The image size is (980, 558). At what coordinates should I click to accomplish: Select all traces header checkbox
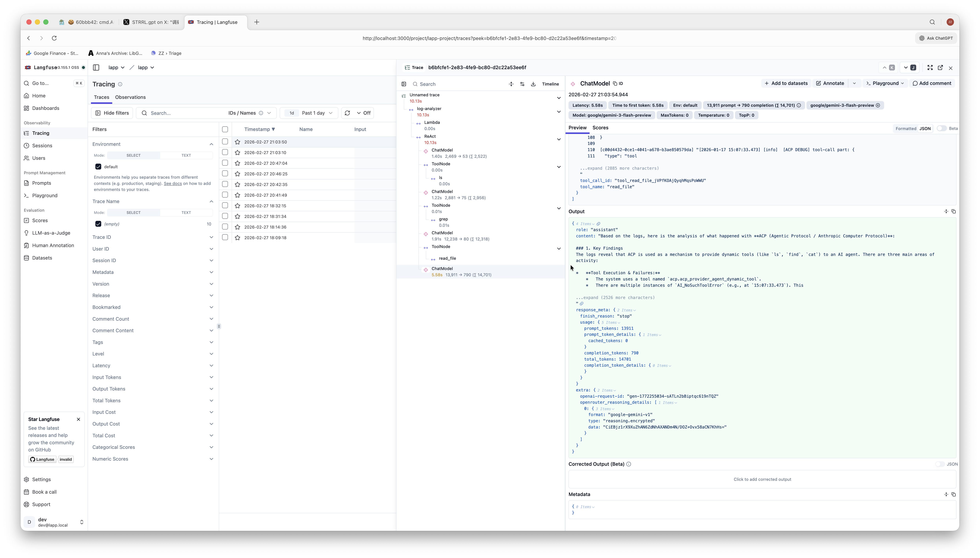pos(225,130)
